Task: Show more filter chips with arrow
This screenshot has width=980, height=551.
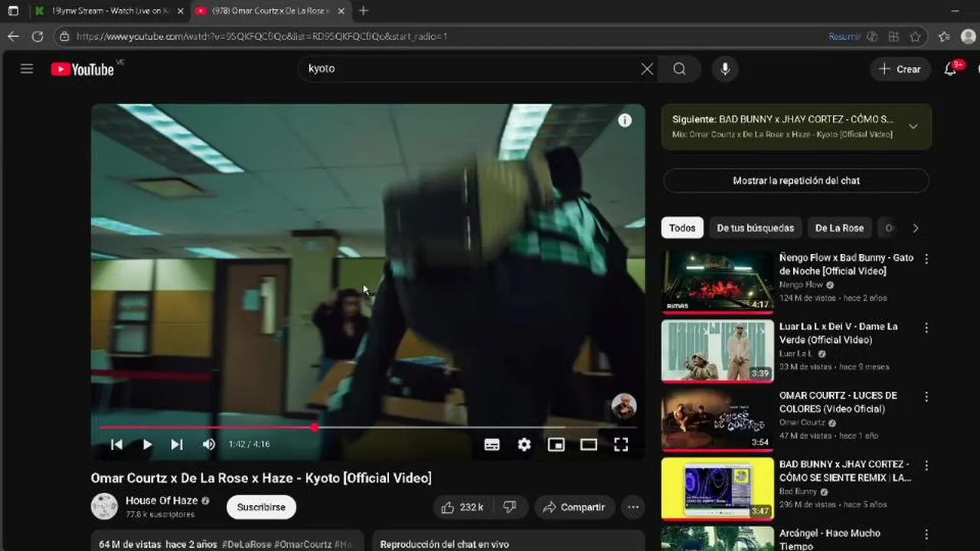Action: [916, 228]
